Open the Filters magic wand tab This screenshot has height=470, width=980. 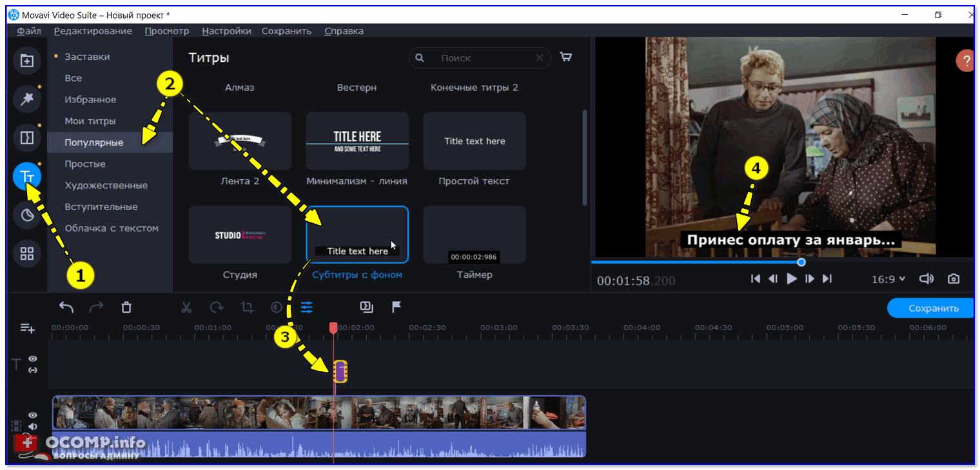[27, 99]
